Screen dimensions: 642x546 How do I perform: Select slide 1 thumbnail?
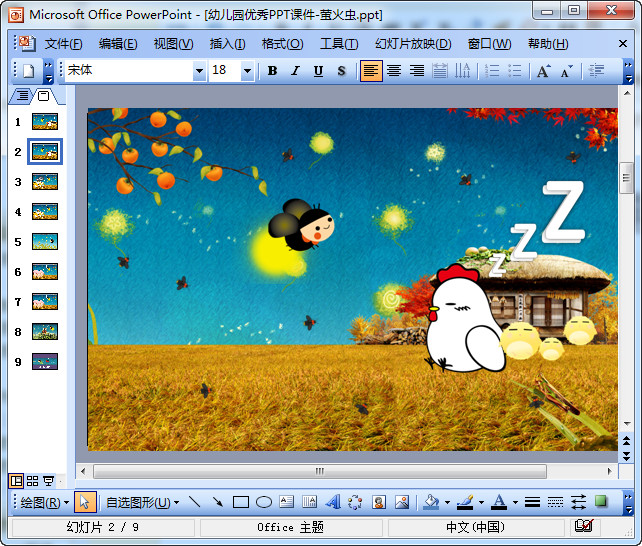point(45,122)
